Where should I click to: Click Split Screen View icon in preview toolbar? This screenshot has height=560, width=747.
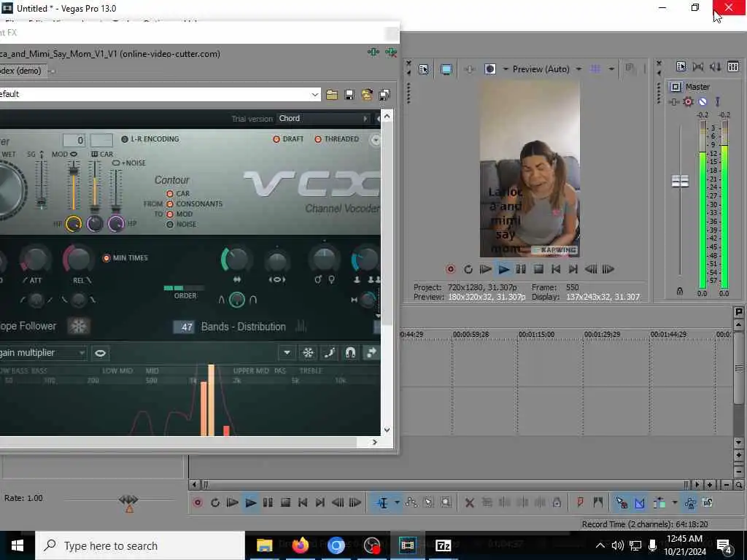click(489, 69)
